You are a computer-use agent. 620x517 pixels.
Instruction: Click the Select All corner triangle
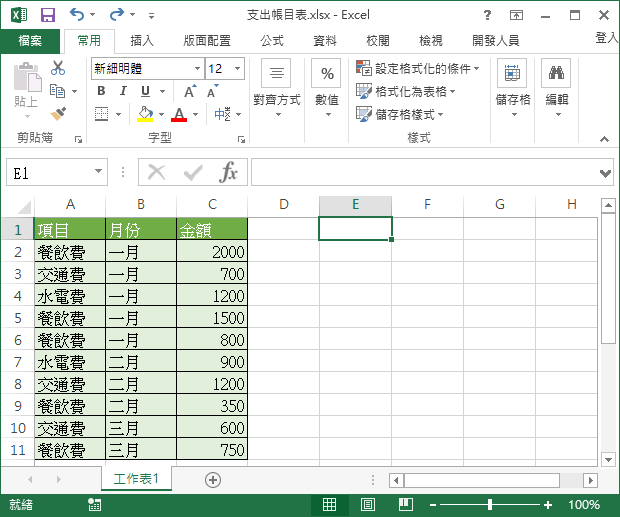(24, 206)
